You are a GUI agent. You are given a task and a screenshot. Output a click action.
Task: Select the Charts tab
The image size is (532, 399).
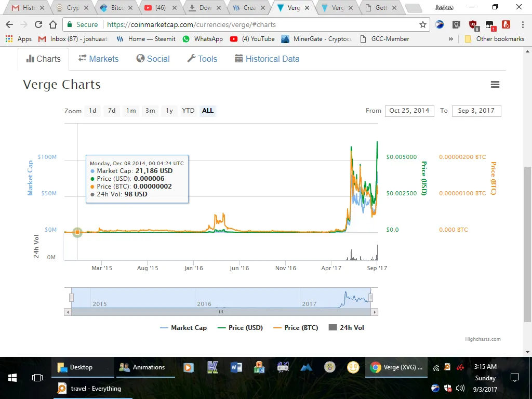coord(44,59)
